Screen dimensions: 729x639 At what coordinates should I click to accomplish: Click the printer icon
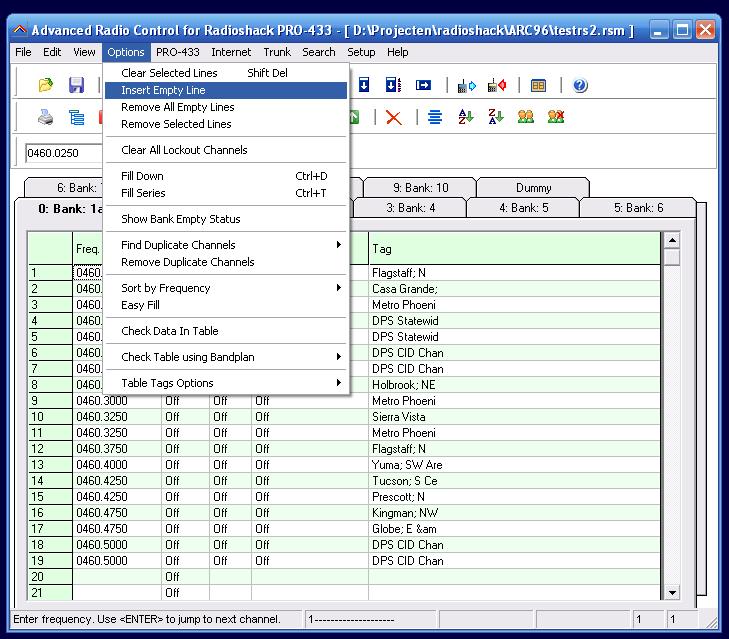[x=46, y=117]
